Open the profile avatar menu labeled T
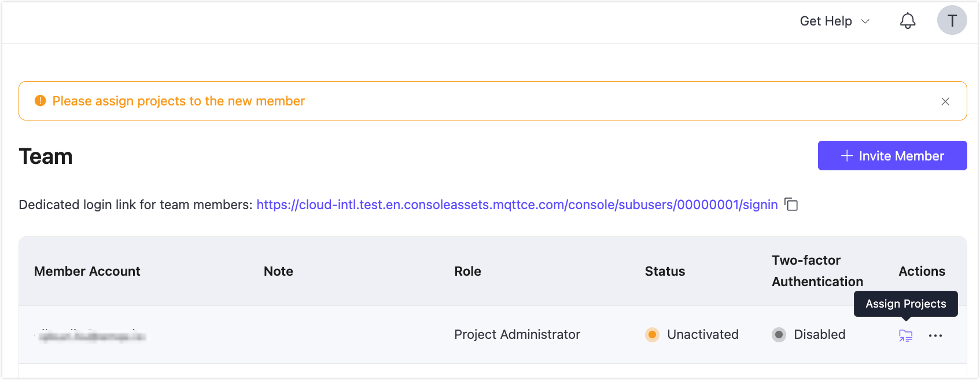Image resolution: width=980 pixels, height=380 pixels. 952,20
